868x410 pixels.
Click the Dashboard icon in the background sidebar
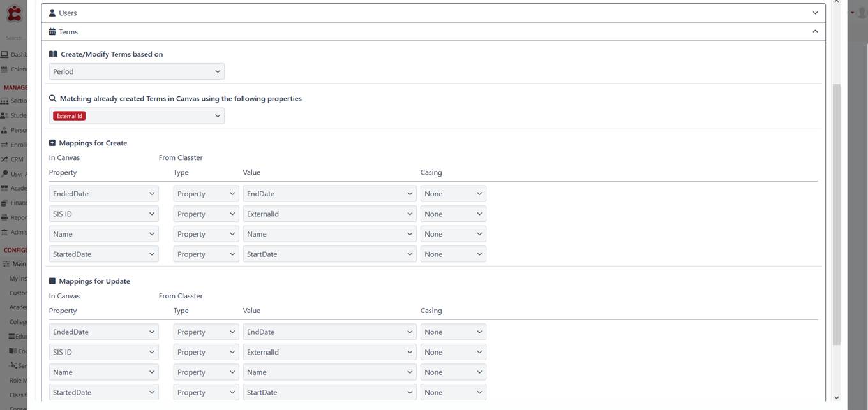tap(4, 55)
